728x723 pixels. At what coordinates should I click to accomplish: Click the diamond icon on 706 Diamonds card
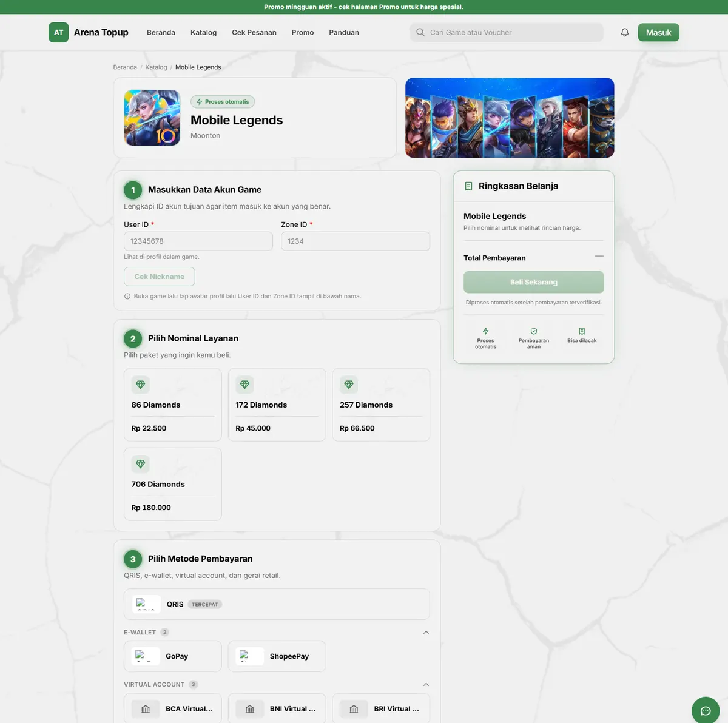pyautogui.click(x=141, y=464)
